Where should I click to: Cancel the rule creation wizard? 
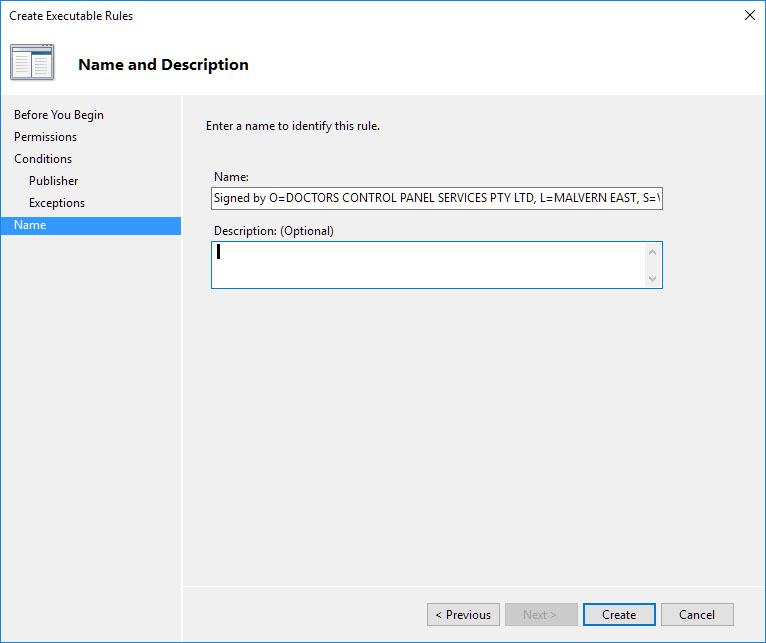pos(696,614)
